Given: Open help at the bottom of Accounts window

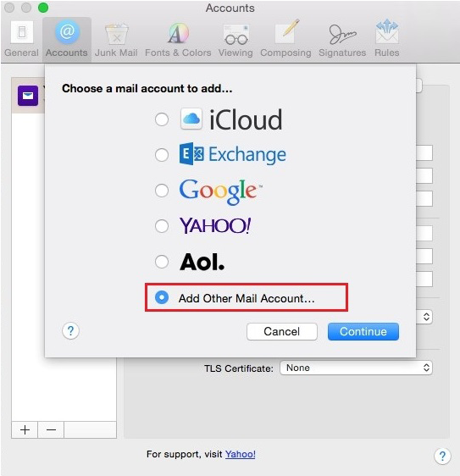Looking at the screenshot, I should (442, 456).
